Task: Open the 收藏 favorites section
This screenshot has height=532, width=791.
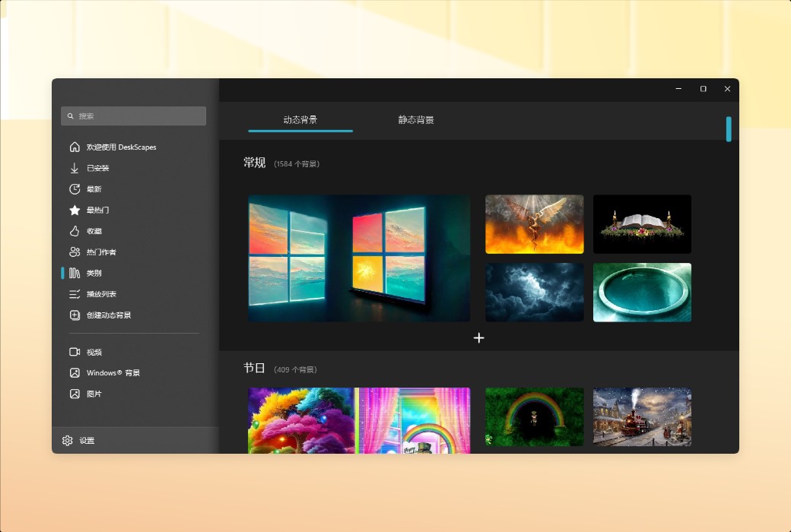Action: pyautogui.click(x=94, y=231)
